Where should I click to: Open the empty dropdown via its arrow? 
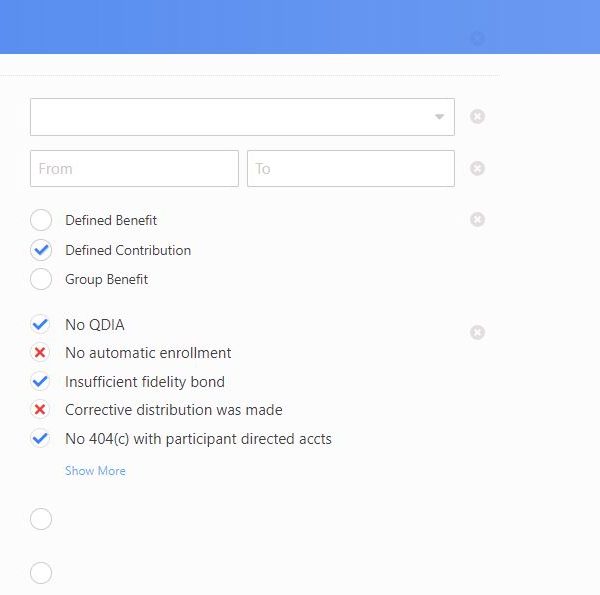(x=439, y=117)
